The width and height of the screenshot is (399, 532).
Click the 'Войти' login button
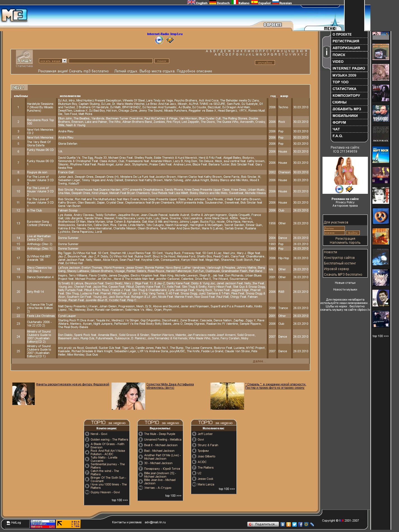pyautogui.click(x=352, y=233)
